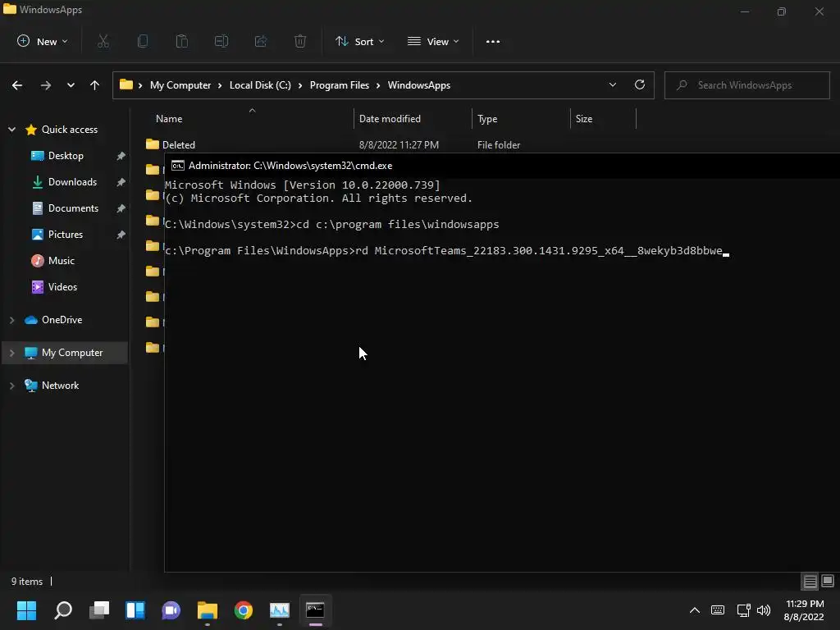Sort by Size column header
The height and width of the screenshot is (630, 840).
coord(584,119)
